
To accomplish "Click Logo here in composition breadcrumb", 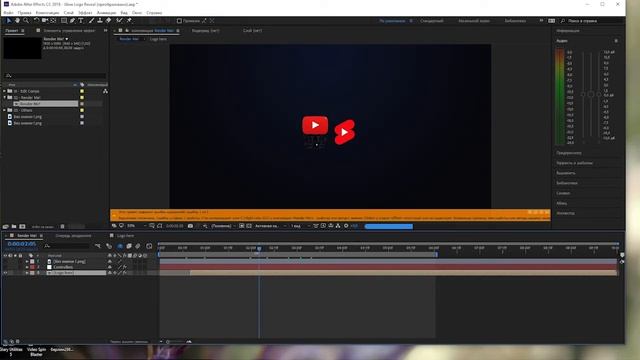I will [158, 39].
